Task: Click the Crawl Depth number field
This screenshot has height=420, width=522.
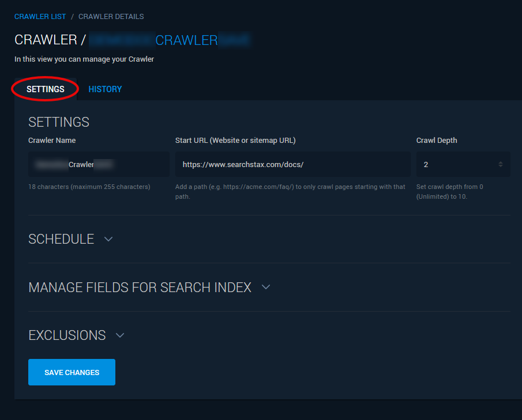Action: click(x=463, y=164)
